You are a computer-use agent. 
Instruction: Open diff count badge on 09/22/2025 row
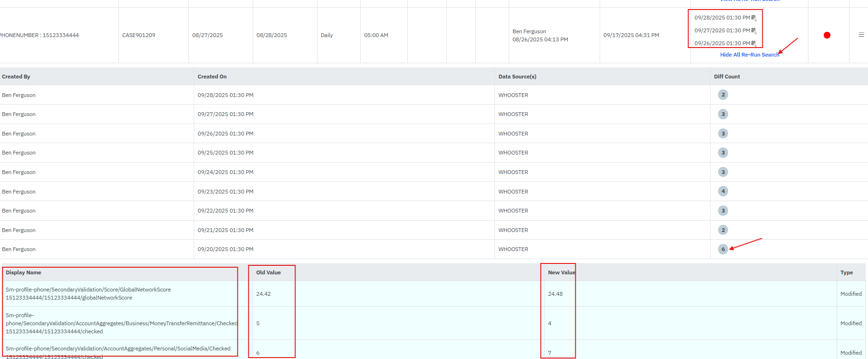pos(723,211)
